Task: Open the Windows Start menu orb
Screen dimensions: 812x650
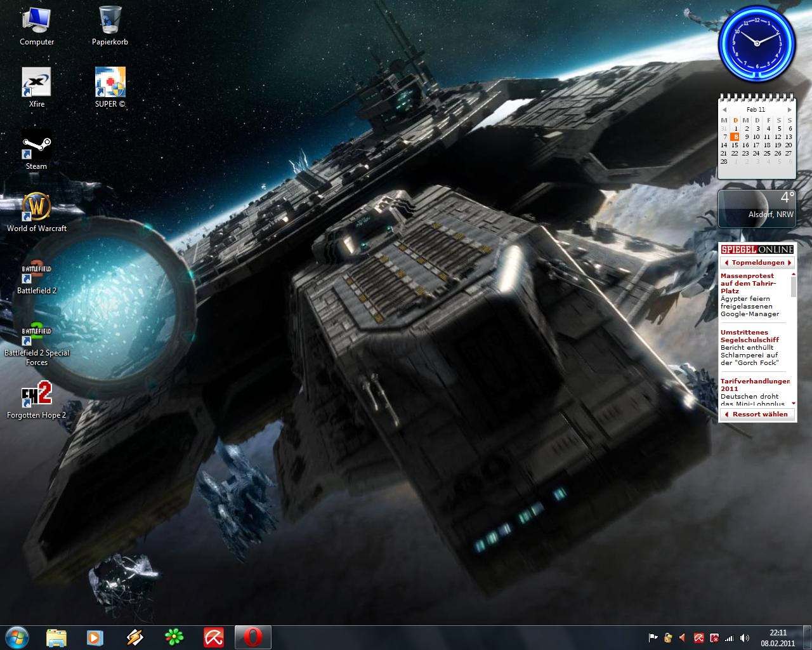Action: (17, 637)
